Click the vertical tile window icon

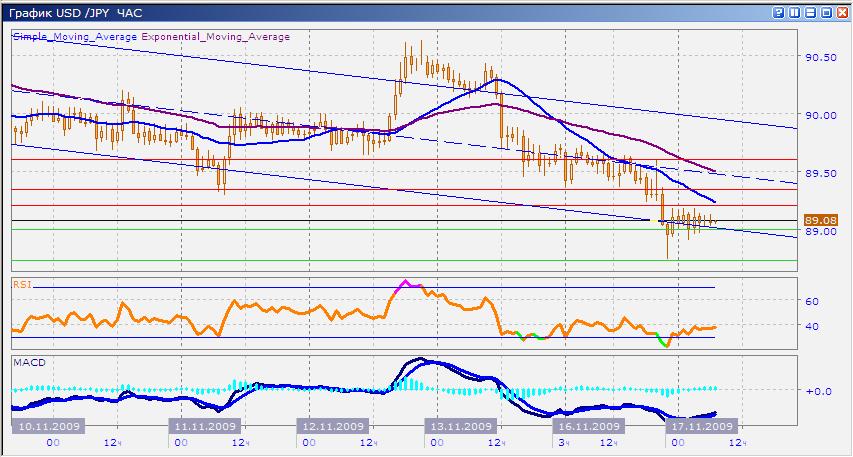(795, 13)
